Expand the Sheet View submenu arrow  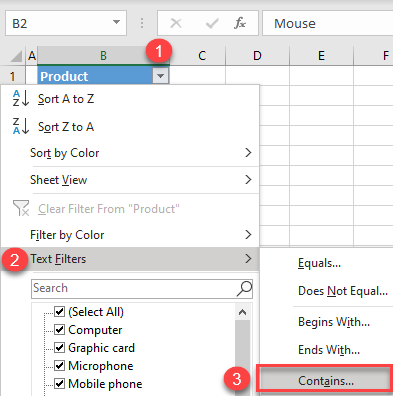pyautogui.click(x=248, y=180)
